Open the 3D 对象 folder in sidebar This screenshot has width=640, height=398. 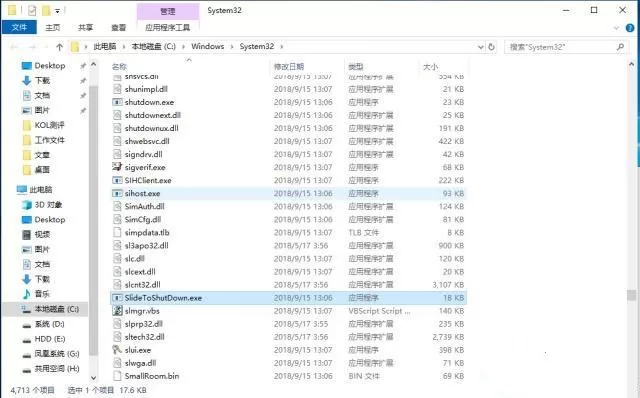(43, 205)
